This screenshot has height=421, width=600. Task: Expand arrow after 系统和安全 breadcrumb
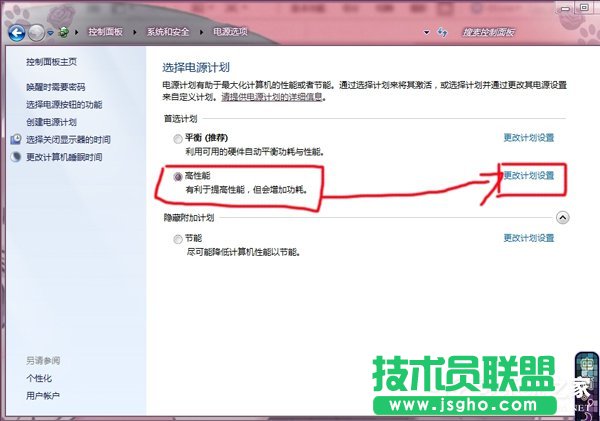(201, 32)
